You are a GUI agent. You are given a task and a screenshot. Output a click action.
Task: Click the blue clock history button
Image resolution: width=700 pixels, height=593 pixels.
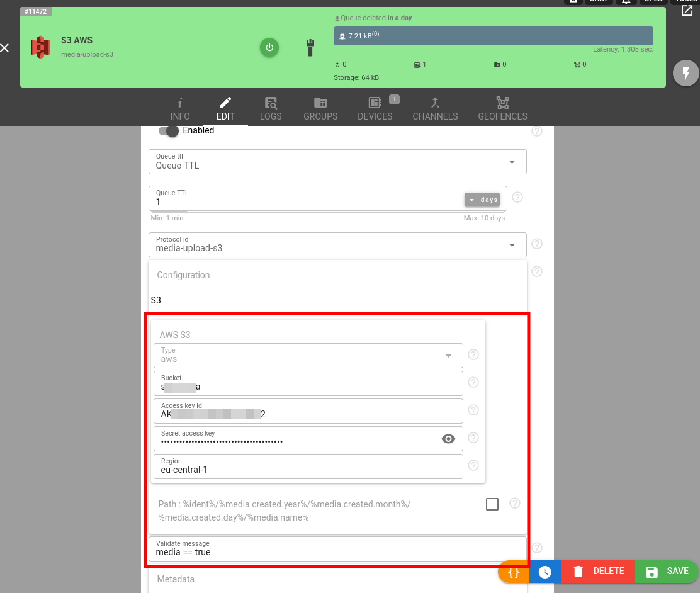pos(545,572)
